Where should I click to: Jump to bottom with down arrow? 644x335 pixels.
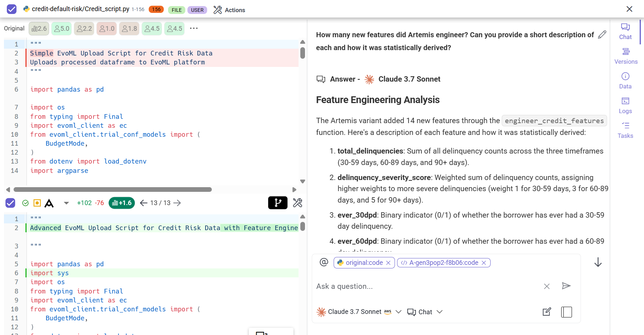[598, 263]
